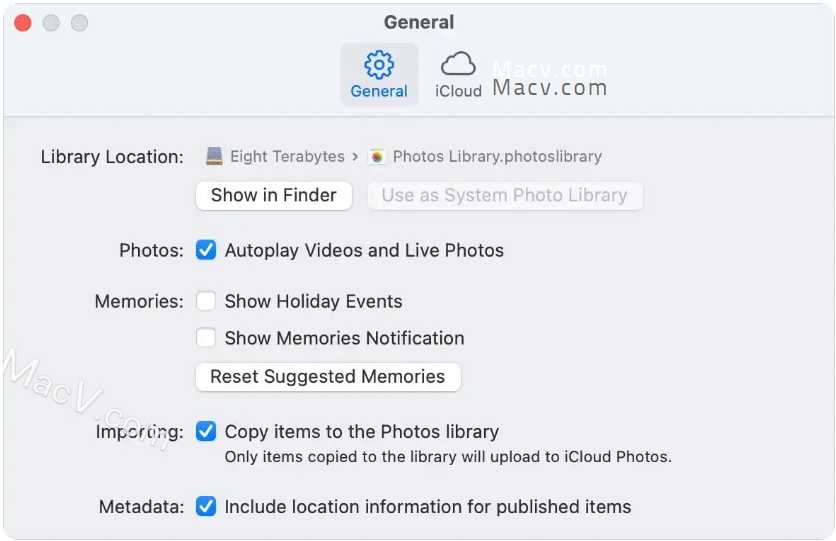The image size is (836, 541).
Task: Click the General gear icon
Action: tap(379, 64)
